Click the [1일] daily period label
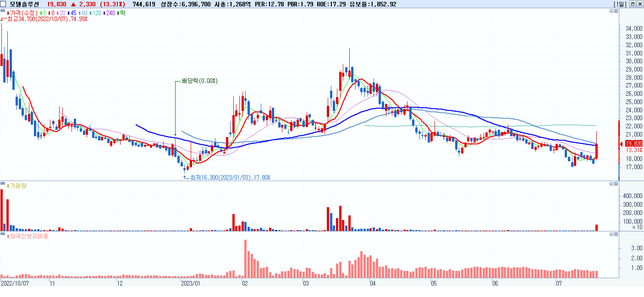 pyautogui.click(x=620, y=4)
